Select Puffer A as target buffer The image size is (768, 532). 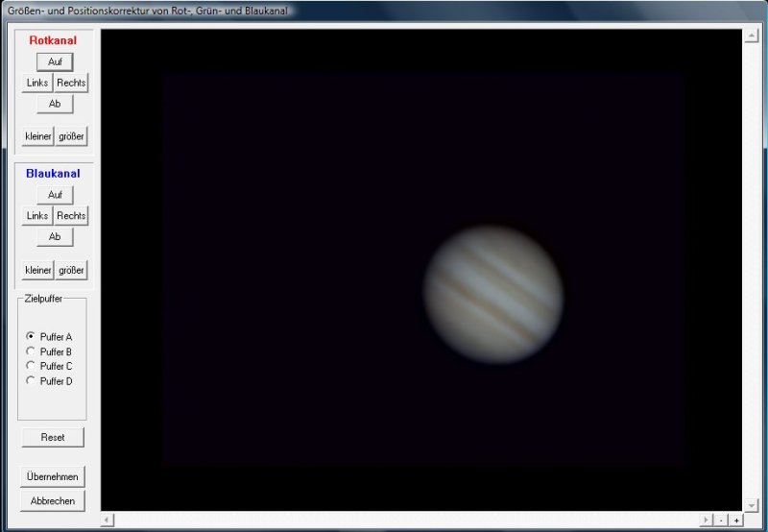[31, 336]
